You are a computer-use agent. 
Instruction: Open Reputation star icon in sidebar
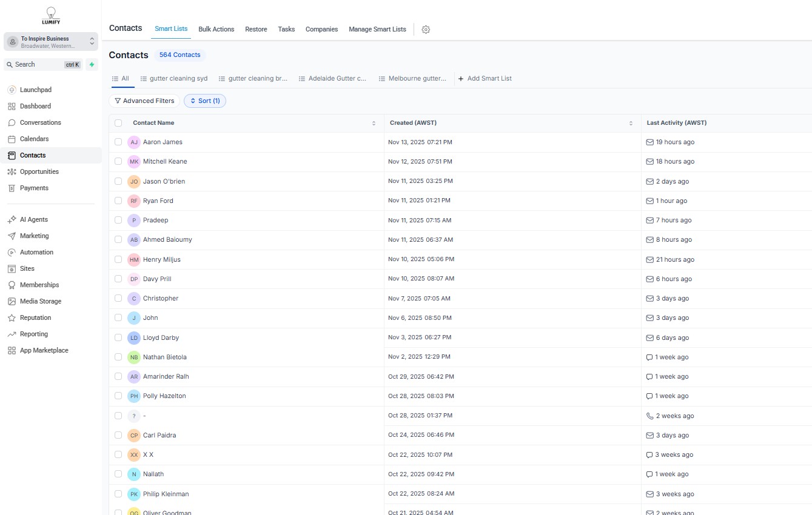click(12, 317)
